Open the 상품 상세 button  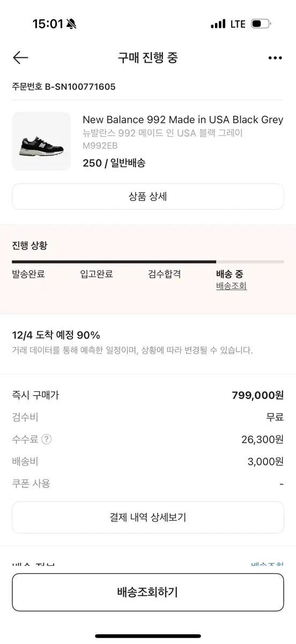[148, 196]
